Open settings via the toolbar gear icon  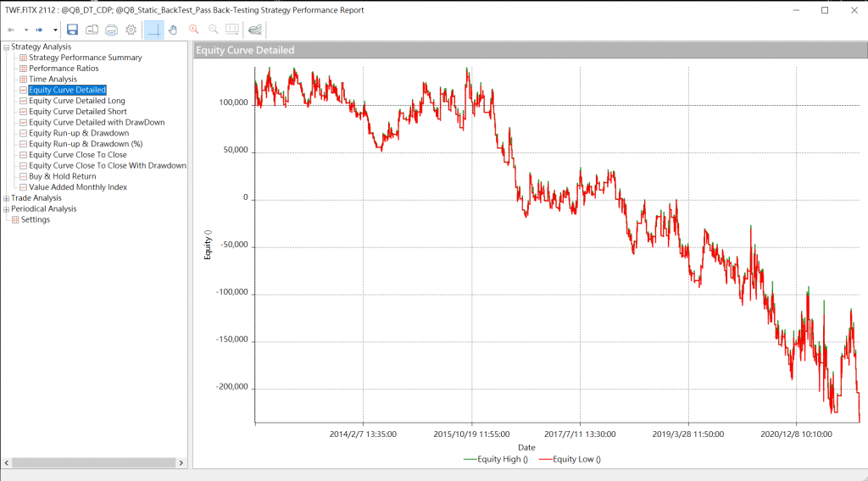coord(131,30)
